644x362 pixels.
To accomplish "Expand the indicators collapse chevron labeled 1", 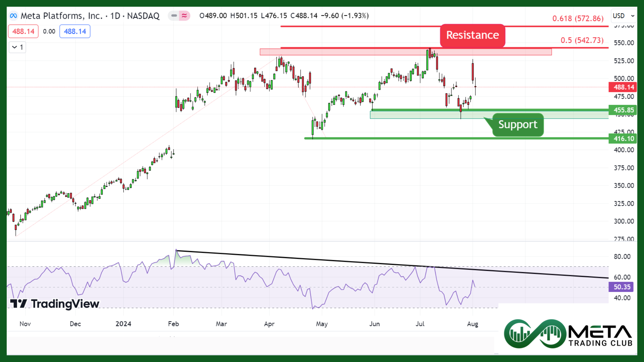I will tap(17, 47).
